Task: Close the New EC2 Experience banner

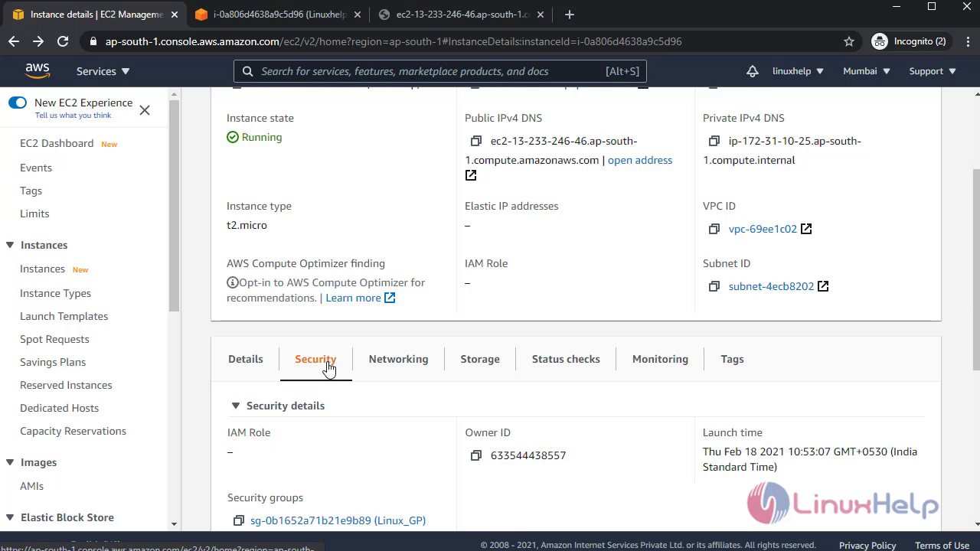Action: 145,110
